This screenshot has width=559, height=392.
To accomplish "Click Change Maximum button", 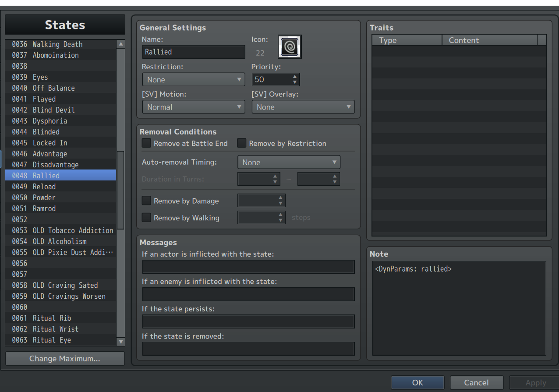I will (65, 359).
